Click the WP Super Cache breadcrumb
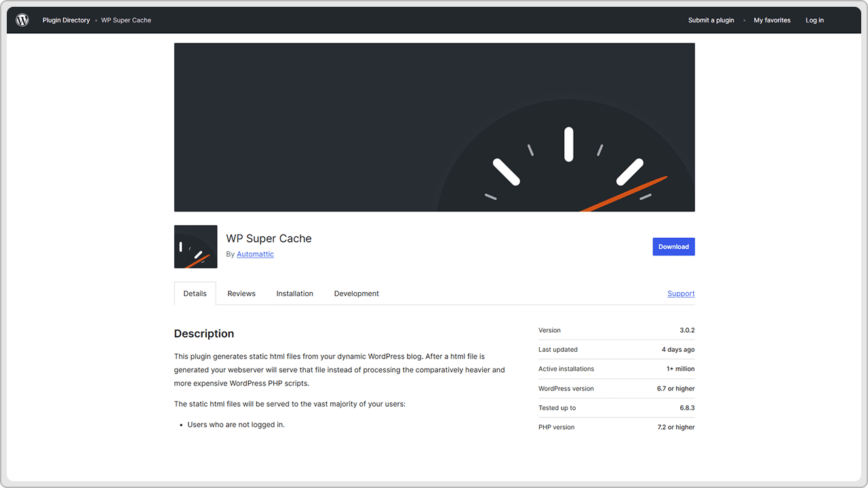Image resolution: width=868 pixels, height=488 pixels. (x=126, y=20)
